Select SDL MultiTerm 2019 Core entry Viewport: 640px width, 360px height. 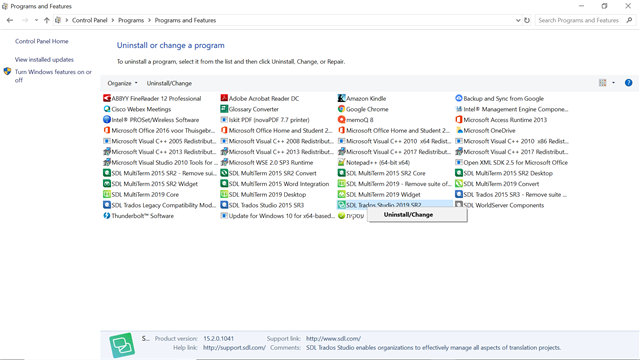tap(141, 195)
